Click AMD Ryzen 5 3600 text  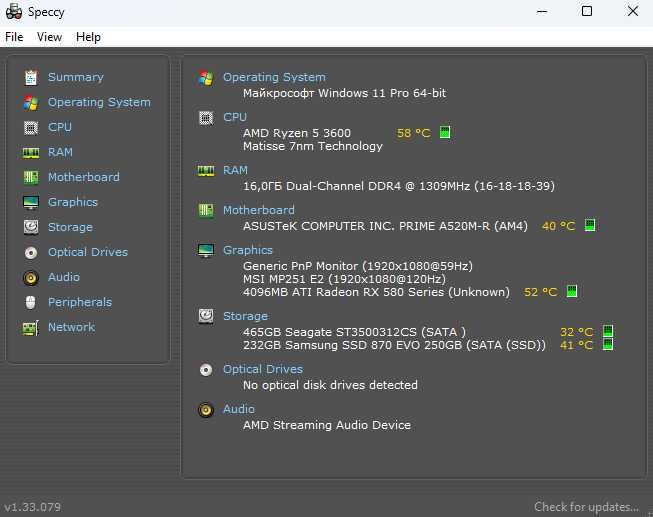297,133
